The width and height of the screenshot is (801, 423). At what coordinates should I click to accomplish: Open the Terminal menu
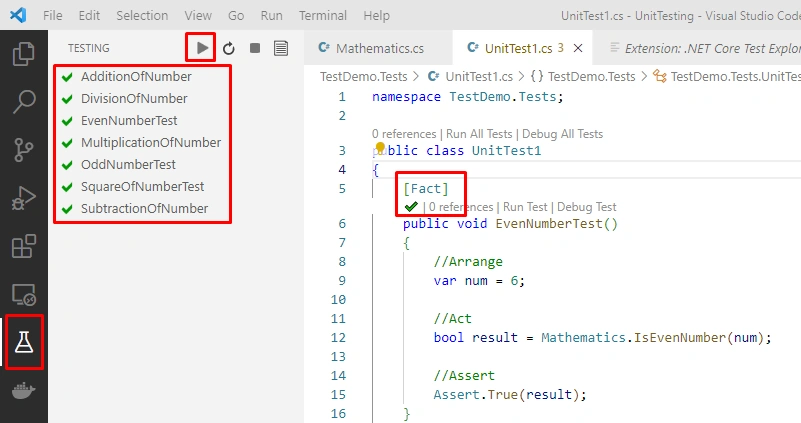pos(323,16)
